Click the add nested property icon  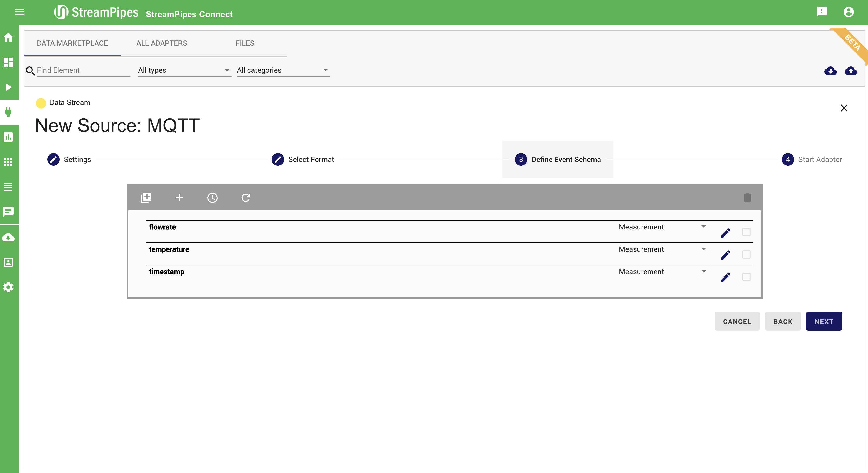146,197
